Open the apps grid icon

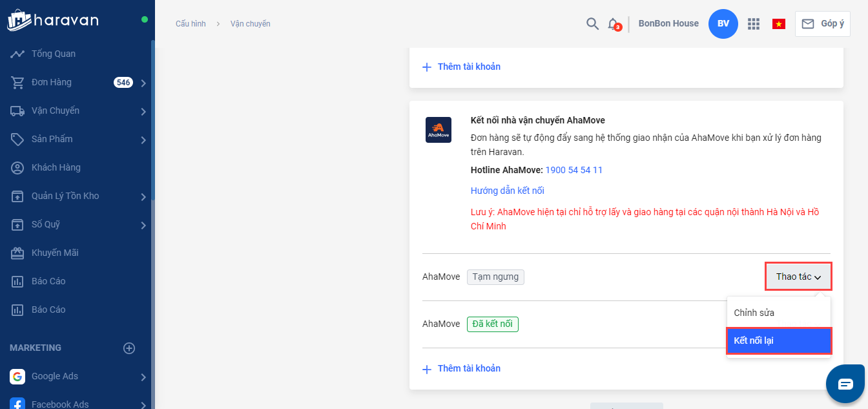point(754,24)
